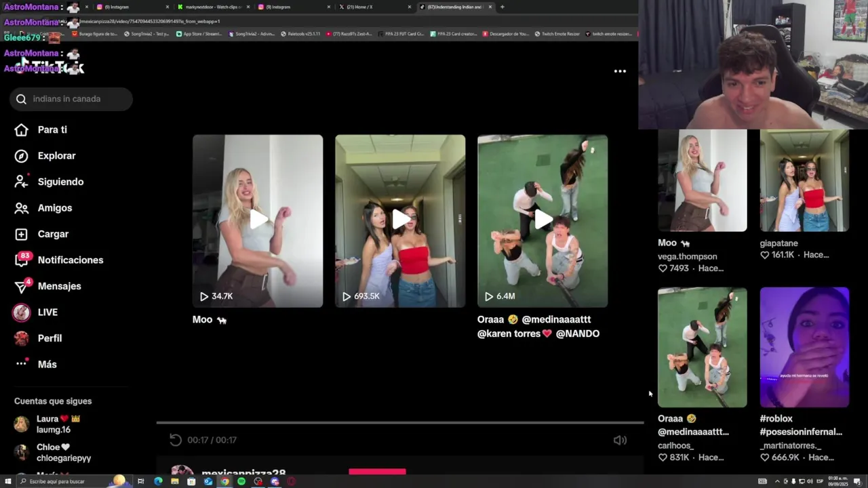The height and width of the screenshot is (488, 868).
Task: Open Spotify from the taskbar
Action: pyautogui.click(x=241, y=481)
